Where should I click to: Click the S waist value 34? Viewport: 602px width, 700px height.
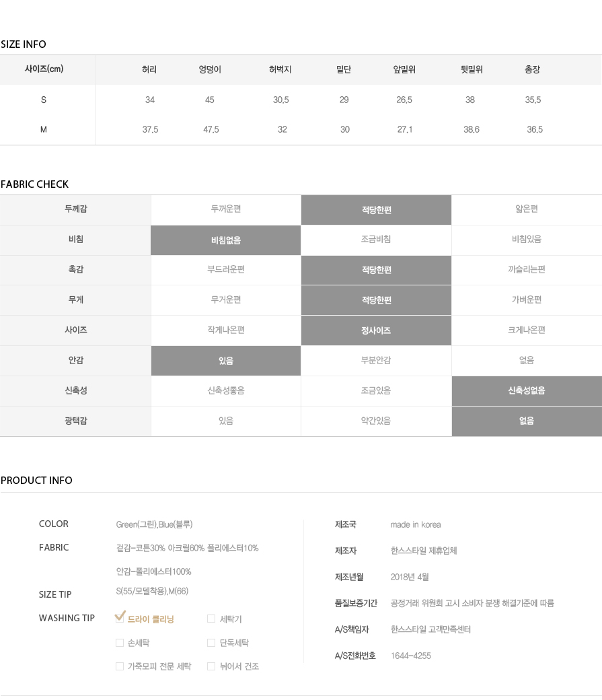pyautogui.click(x=150, y=100)
